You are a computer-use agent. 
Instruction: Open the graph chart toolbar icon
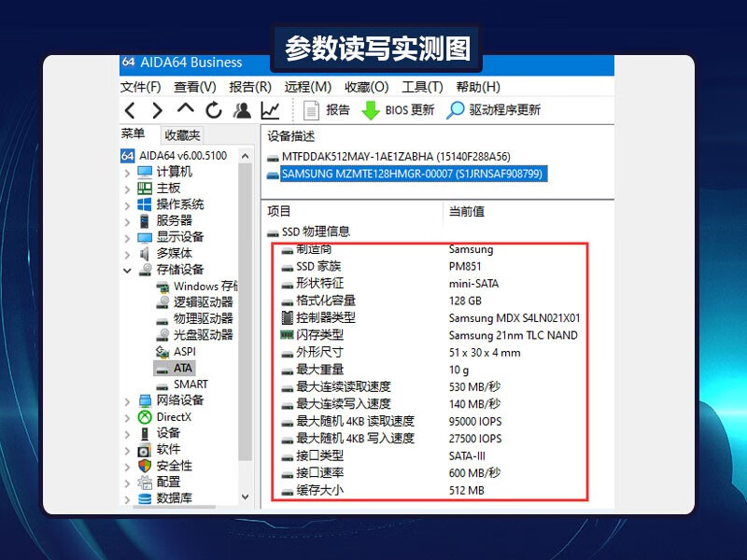[270, 110]
